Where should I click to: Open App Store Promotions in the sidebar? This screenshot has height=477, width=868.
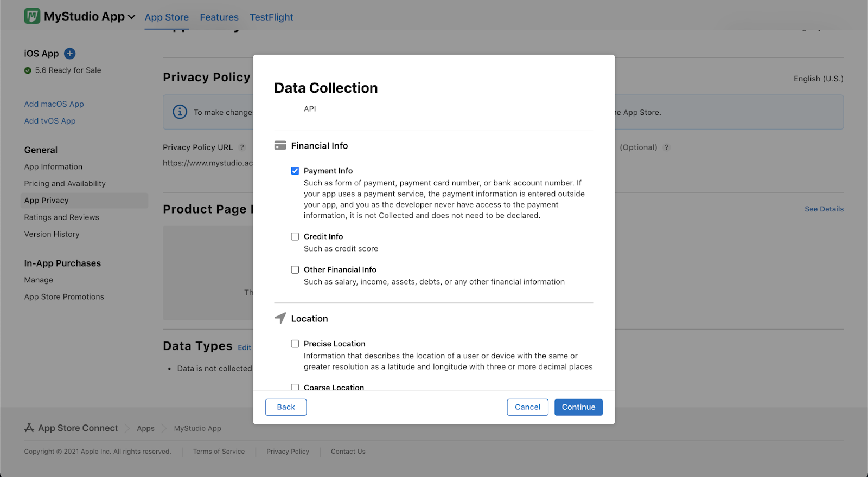pos(64,297)
